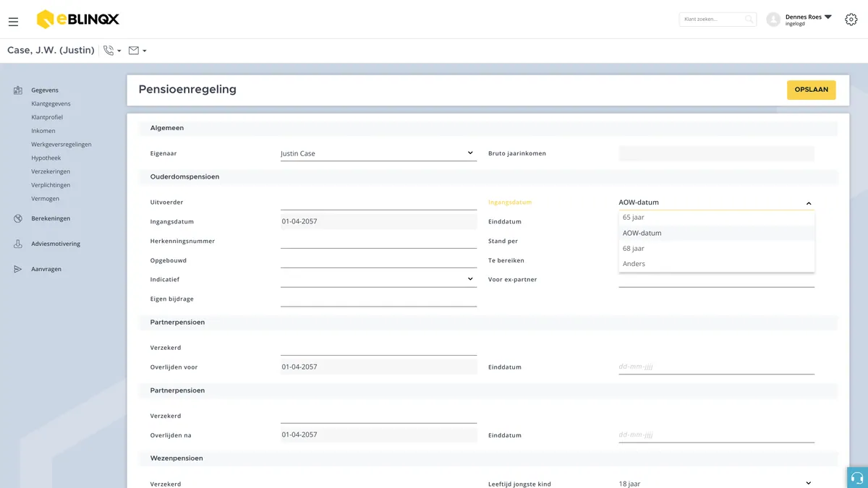Select the 65 jaar option
The image size is (868, 488).
click(716, 218)
